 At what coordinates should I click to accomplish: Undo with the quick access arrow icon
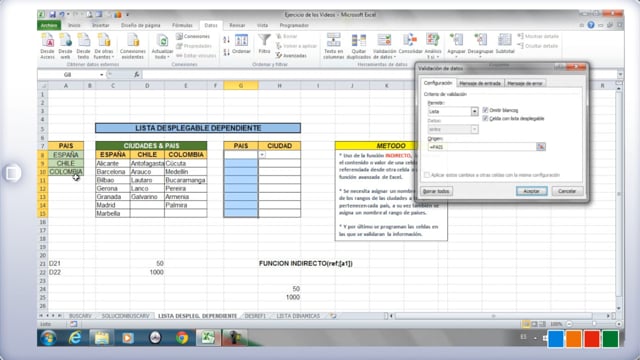[x=62, y=15]
